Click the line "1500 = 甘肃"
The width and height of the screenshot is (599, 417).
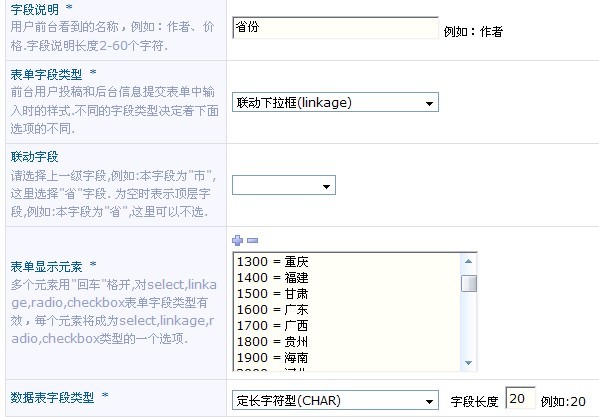(x=272, y=294)
